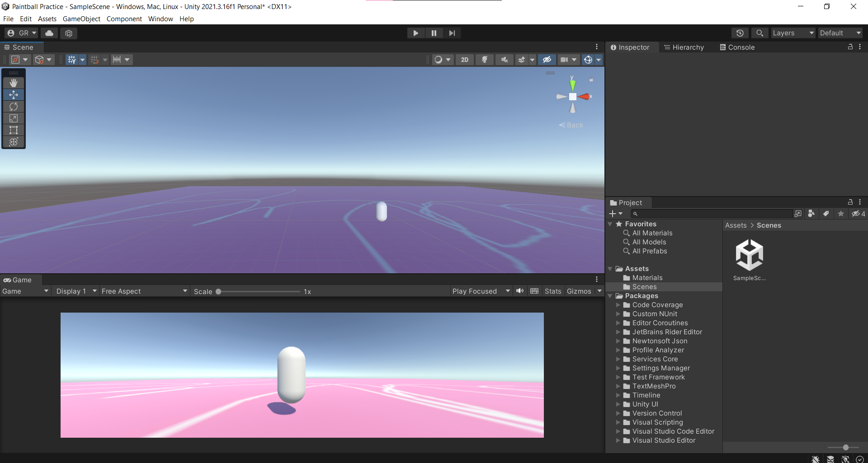This screenshot has width=868, height=463.
Task: Collapse the Favorites section
Action: 610,224
